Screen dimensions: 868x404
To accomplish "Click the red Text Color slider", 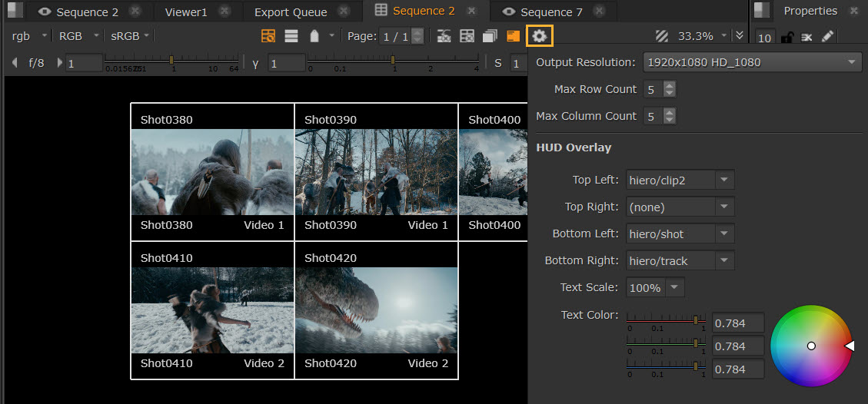I will click(666, 320).
